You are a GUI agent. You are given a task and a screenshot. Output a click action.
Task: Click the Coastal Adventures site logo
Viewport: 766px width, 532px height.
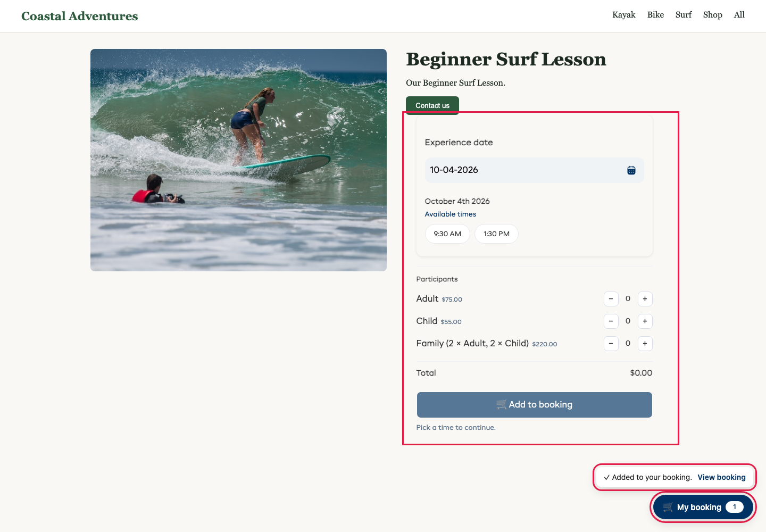coord(80,16)
